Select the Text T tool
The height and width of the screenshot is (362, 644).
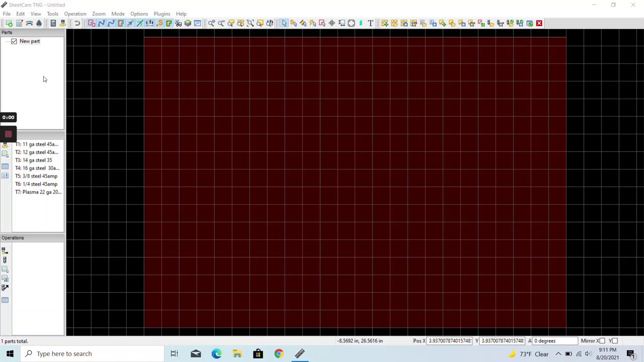pyautogui.click(x=370, y=23)
